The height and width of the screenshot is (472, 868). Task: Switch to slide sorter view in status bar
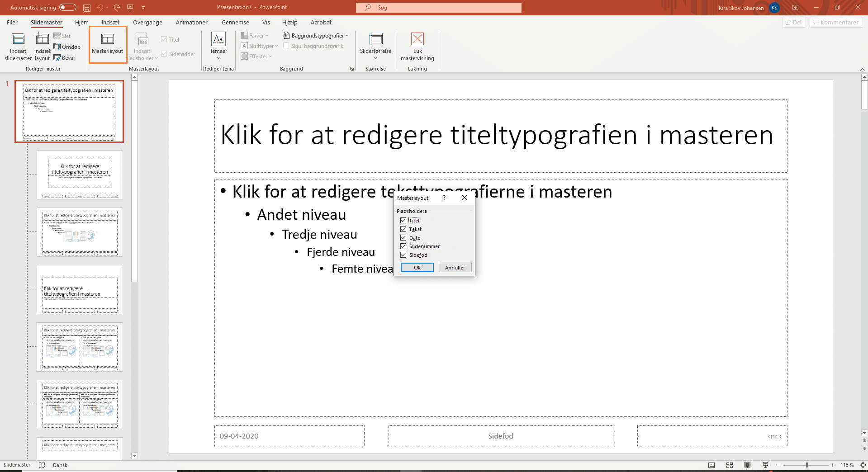tap(730, 465)
